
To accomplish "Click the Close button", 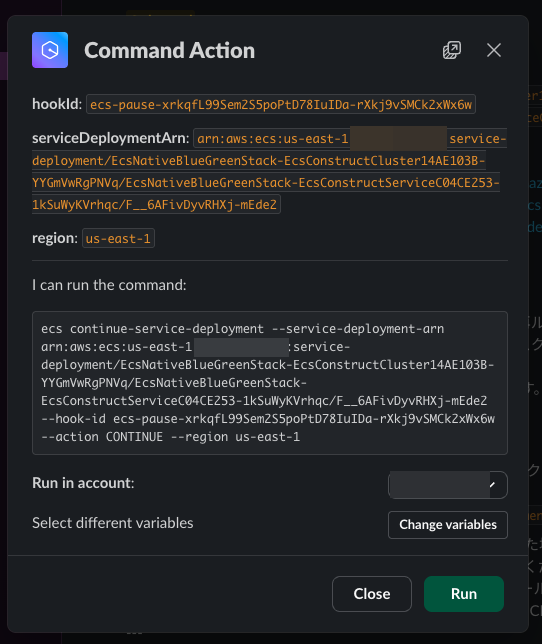I will [x=372, y=594].
